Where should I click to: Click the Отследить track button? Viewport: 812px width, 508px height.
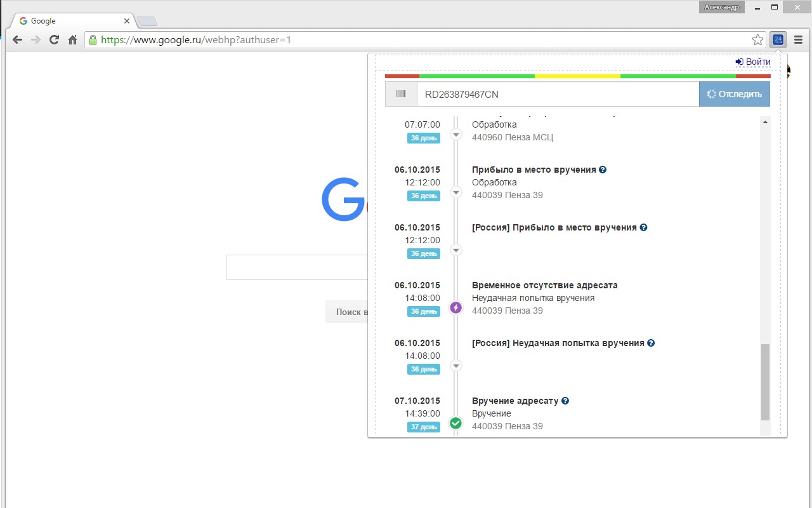(x=735, y=94)
